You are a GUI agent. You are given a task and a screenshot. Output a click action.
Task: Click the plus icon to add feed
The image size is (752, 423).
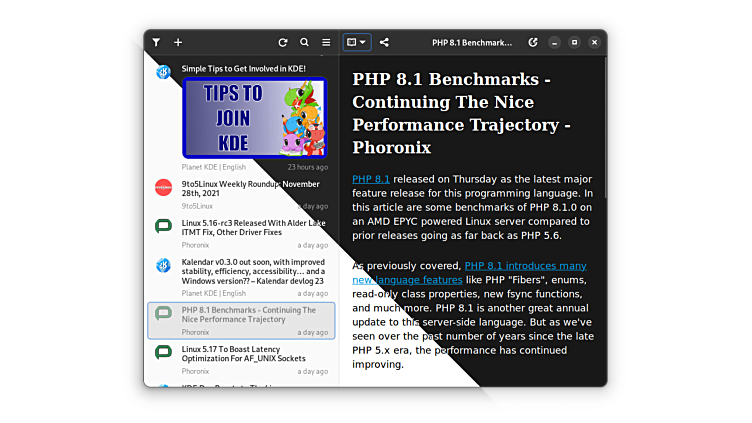(x=178, y=43)
